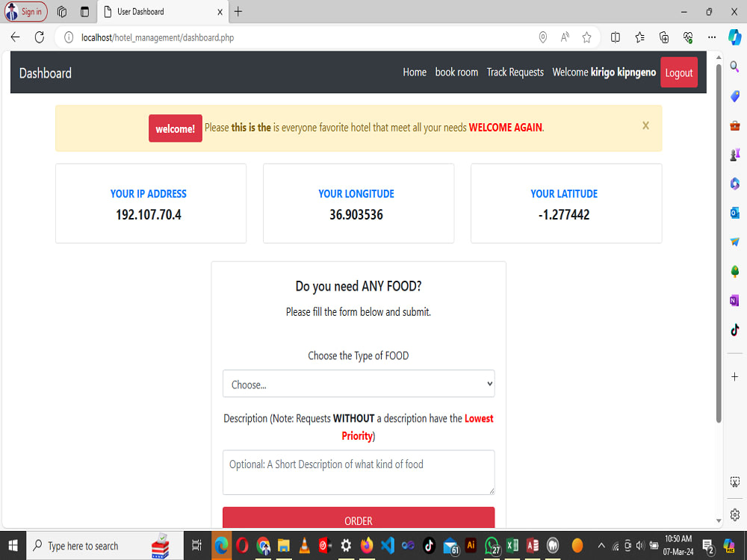
Task: Open WhatsApp from the taskbar
Action: tap(492, 546)
